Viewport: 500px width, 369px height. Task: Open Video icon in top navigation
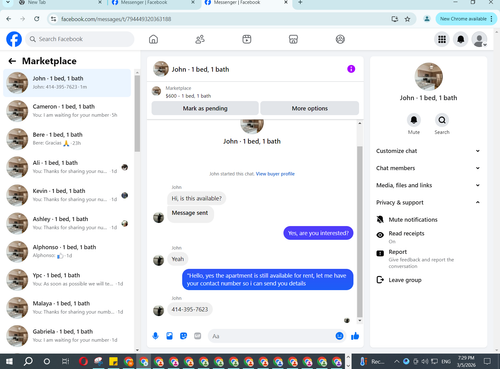[x=247, y=39]
